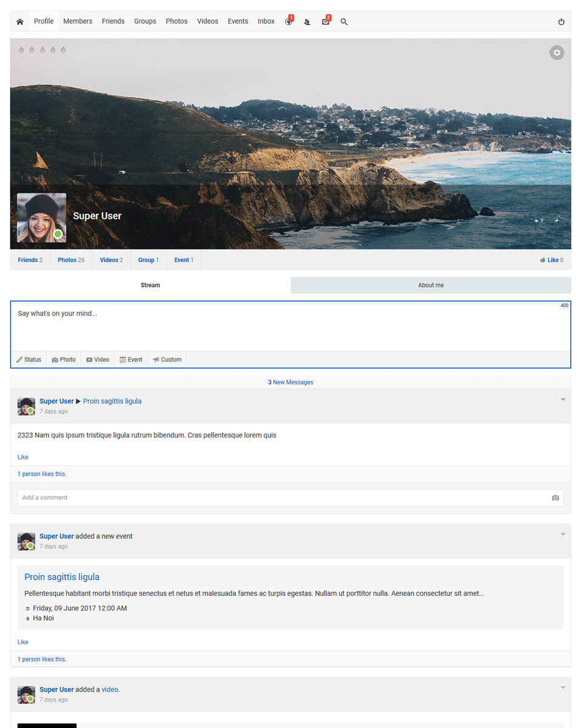Screen dimensions: 582x728
Task: Expand options chevron on Proin sagittis post
Action: coord(563,399)
